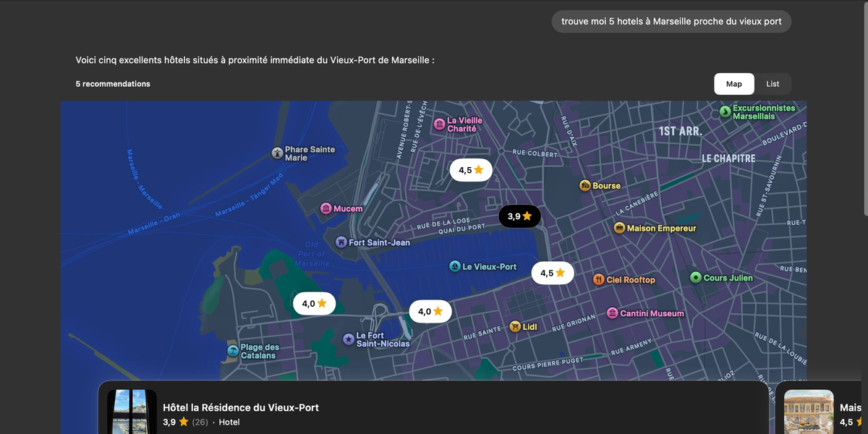The width and height of the screenshot is (868, 434).
Task: Select the Map tab
Action: click(x=733, y=83)
